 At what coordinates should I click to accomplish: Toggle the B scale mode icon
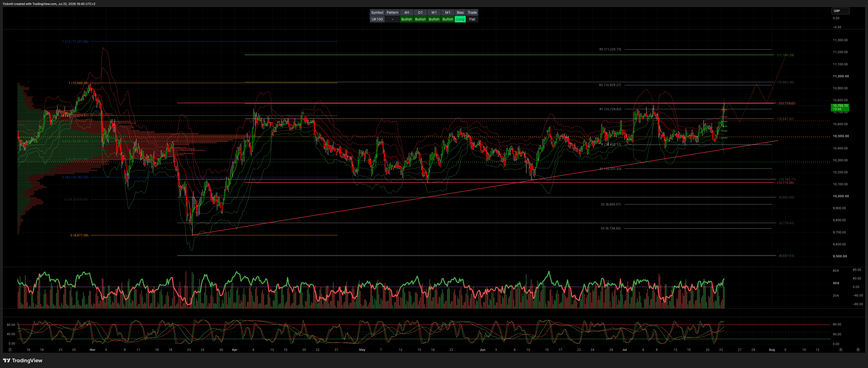[x=858, y=350]
